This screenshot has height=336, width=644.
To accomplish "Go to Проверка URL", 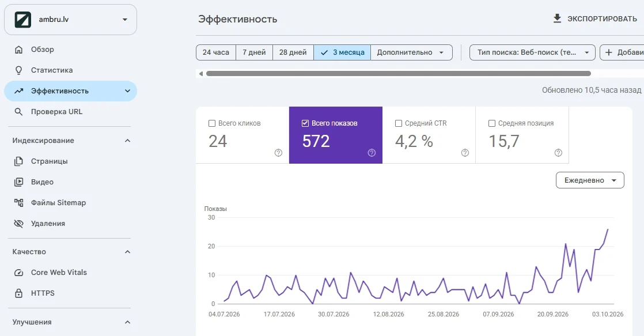I will 70,112.
